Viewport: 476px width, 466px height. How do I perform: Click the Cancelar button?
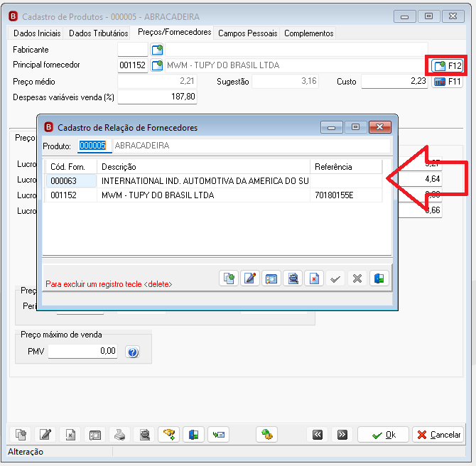click(439, 435)
